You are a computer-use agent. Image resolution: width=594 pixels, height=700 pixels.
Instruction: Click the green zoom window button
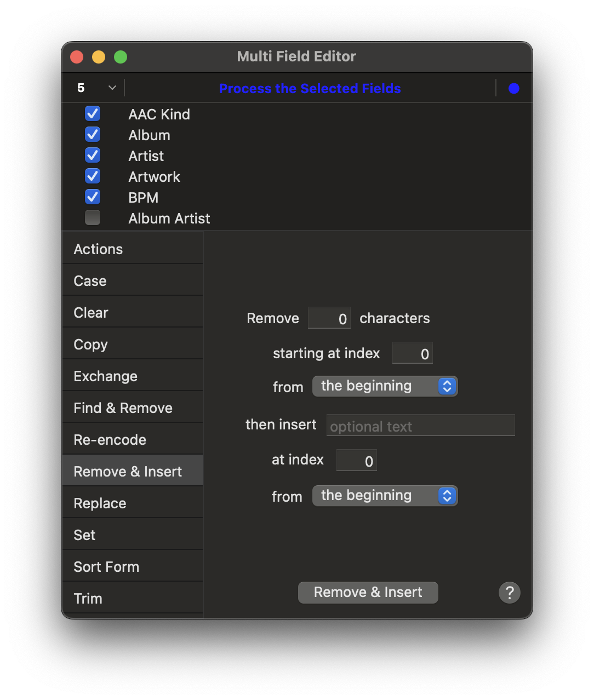point(121,57)
